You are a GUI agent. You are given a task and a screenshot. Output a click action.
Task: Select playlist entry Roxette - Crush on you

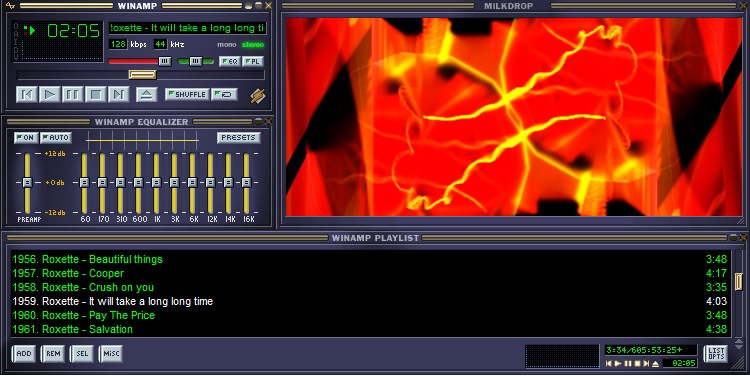coord(369,287)
